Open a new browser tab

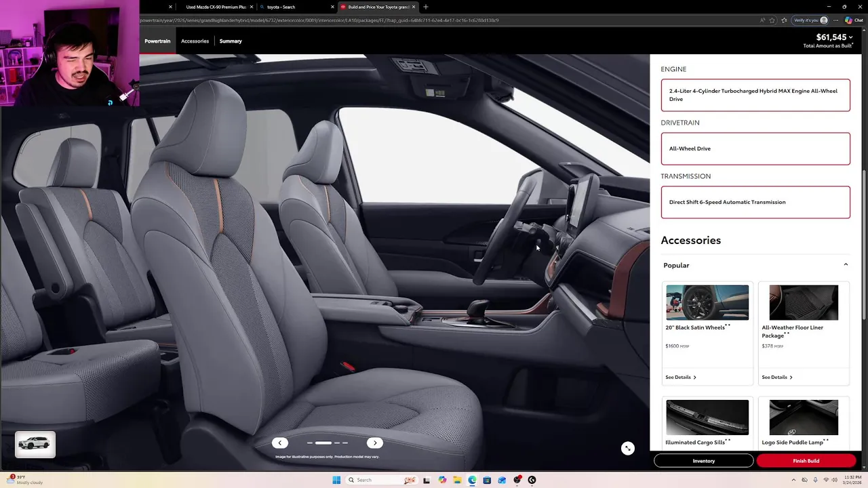[x=426, y=7]
